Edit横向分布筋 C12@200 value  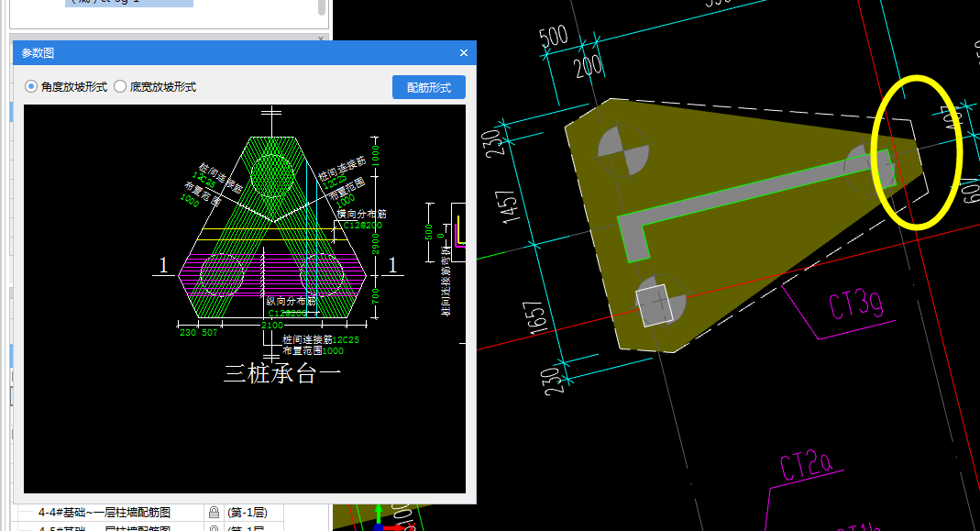(x=362, y=226)
